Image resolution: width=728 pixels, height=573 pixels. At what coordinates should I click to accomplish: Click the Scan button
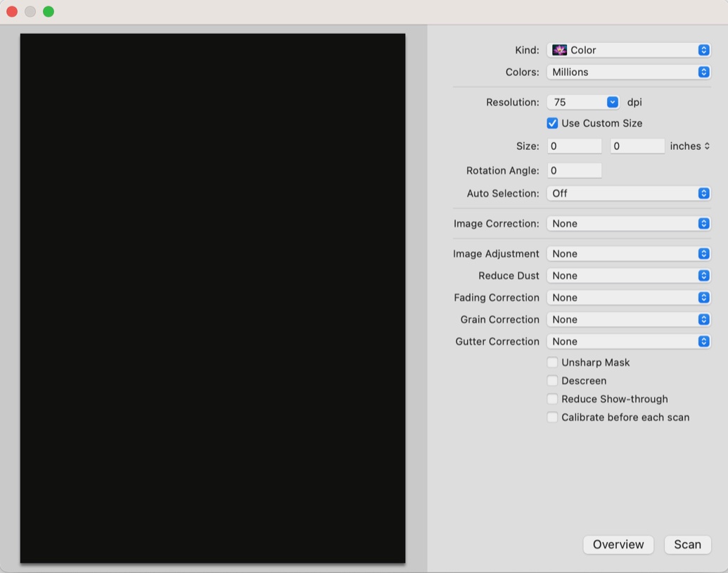click(x=688, y=545)
